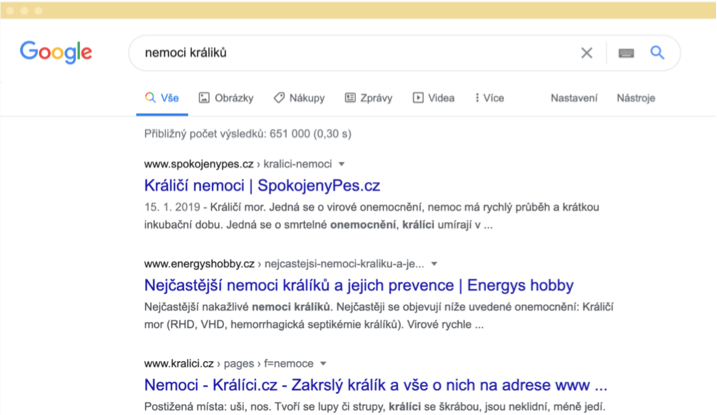This screenshot has height=415, width=717.
Task: Open Nastavení settings
Action: (574, 98)
